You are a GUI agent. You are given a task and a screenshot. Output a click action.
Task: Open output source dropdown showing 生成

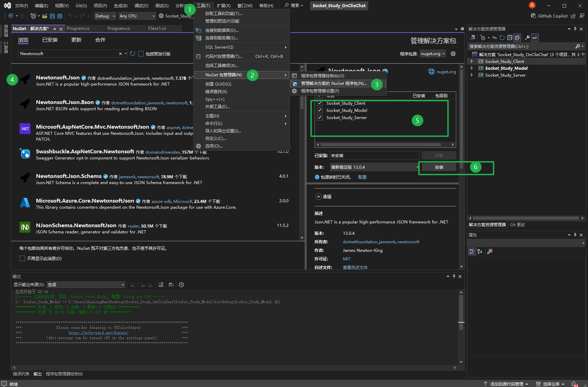[x=86, y=285]
